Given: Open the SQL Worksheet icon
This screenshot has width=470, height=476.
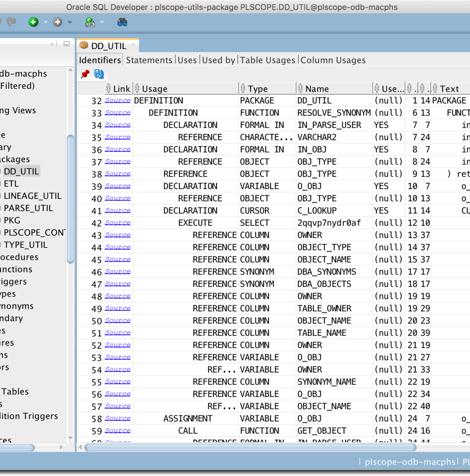Looking at the screenshot, I should click(x=90, y=22).
